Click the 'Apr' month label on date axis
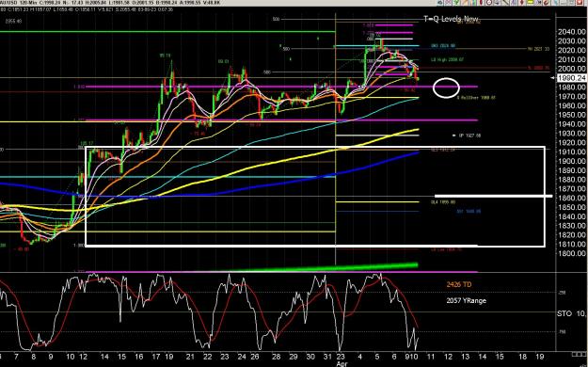 [342, 363]
